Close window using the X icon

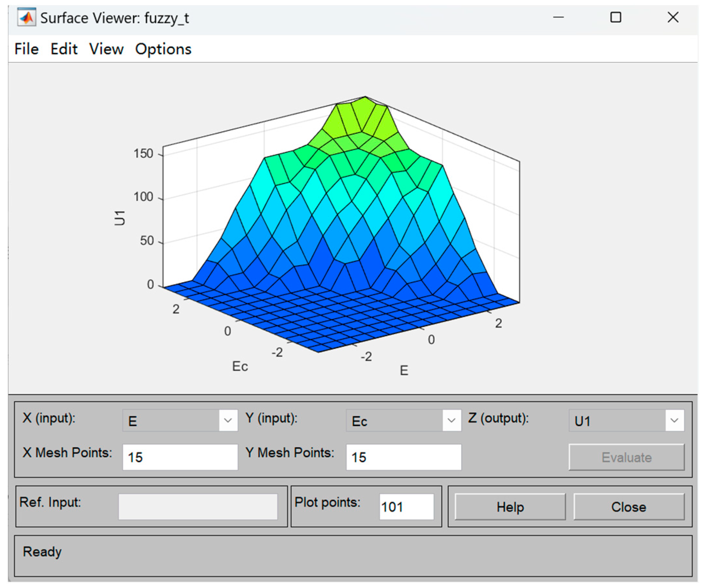click(673, 17)
